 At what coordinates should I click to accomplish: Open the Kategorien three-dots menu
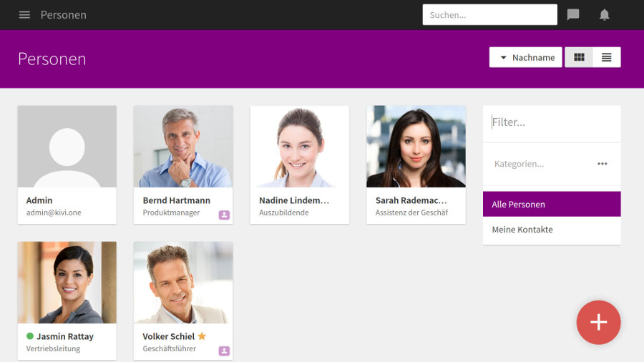point(602,164)
